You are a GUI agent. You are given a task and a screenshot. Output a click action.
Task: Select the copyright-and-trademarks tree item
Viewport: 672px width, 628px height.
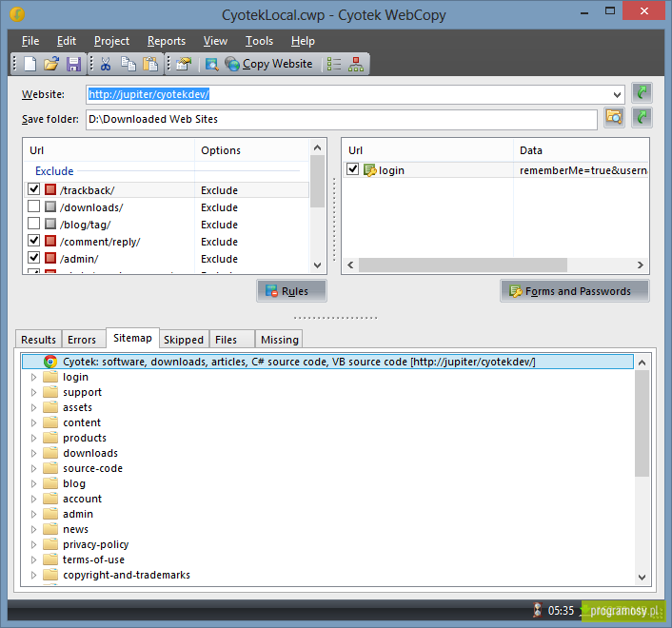(x=127, y=575)
